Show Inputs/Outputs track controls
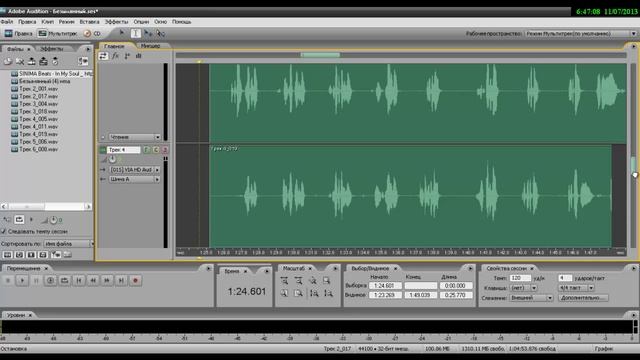This screenshot has width=640, height=360. click(x=103, y=56)
